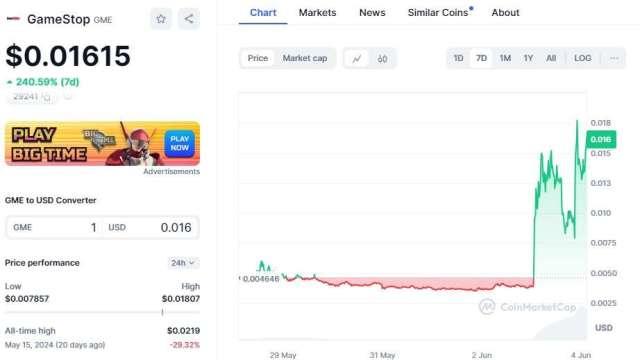Add GameStop to watchlist with star icon
Image resolution: width=640 pixels, height=360 pixels.
click(161, 19)
